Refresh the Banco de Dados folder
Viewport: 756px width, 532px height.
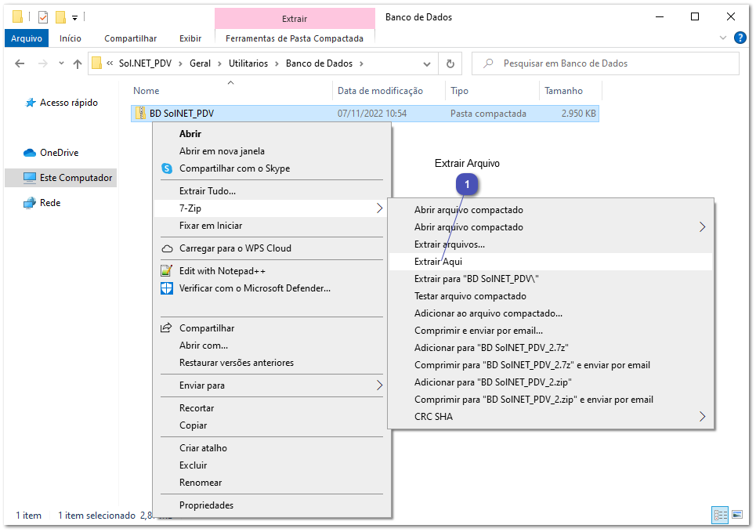(450, 64)
